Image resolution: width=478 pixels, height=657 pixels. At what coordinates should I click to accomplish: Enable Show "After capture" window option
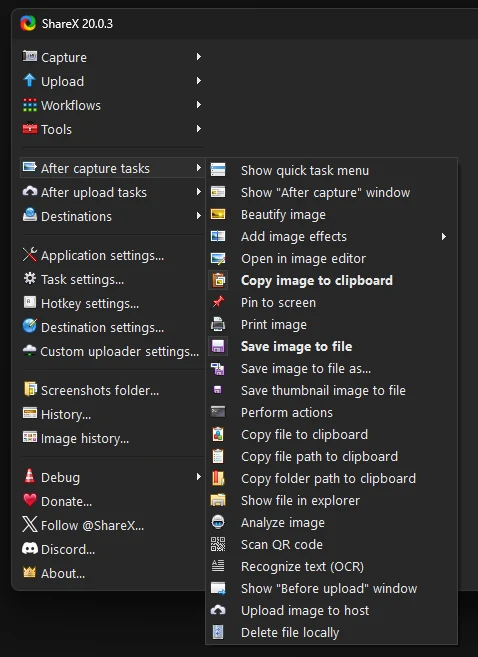pyautogui.click(x=331, y=192)
